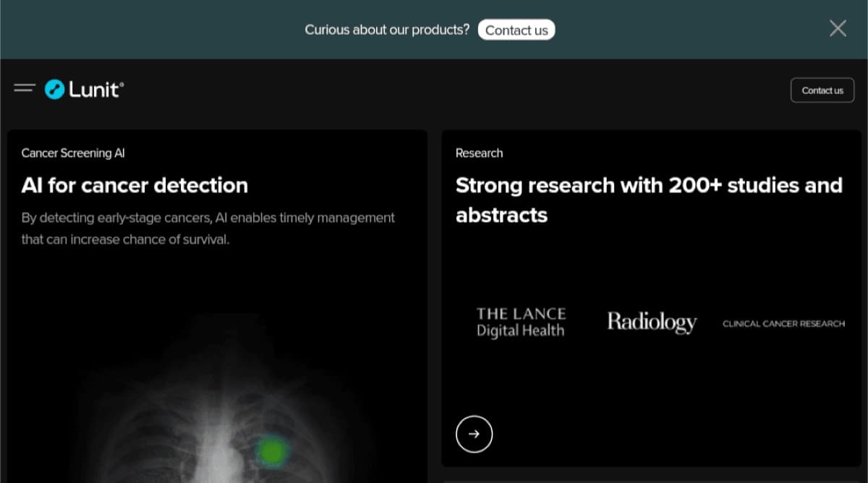The image size is (868, 483).
Task: Select the Radiology journal logo
Action: tap(652, 322)
